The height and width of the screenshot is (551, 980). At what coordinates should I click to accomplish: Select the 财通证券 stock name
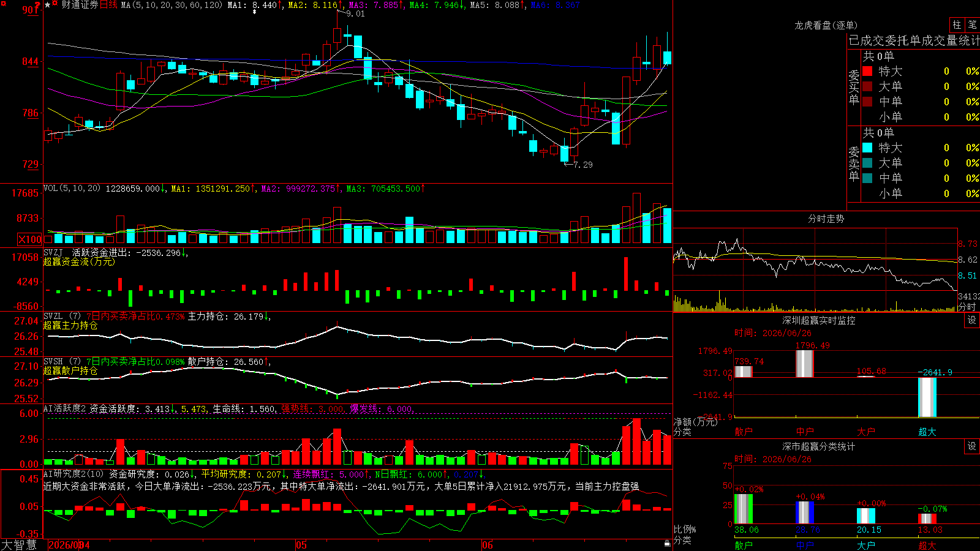click(x=80, y=5)
